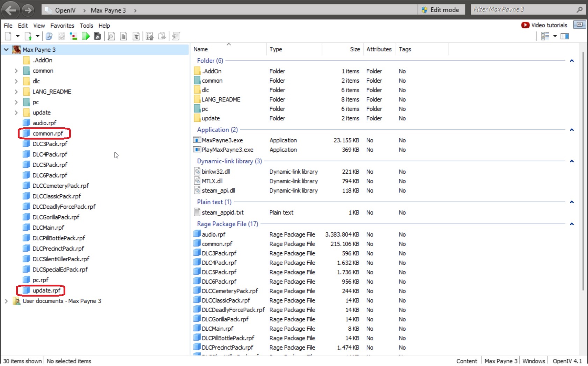Click OpenIV breadcrumb in address bar
Image resolution: width=588 pixels, height=366 pixels.
point(65,10)
